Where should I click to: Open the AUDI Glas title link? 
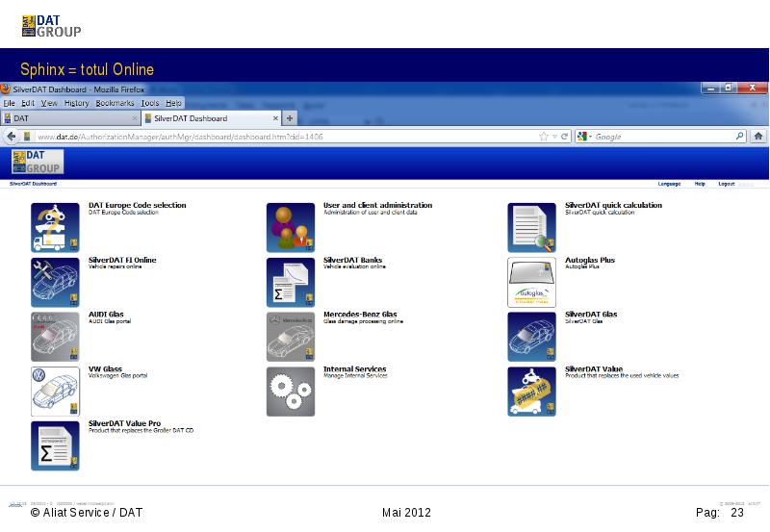106,314
